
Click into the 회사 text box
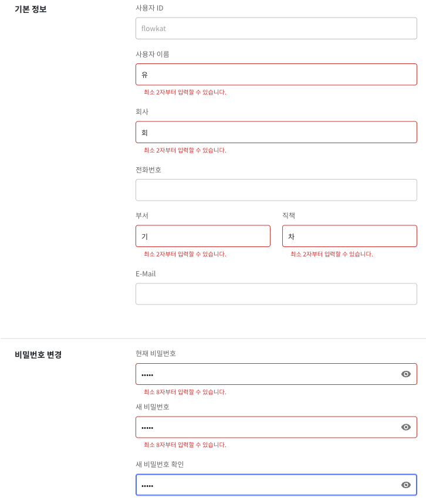[x=276, y=133]
